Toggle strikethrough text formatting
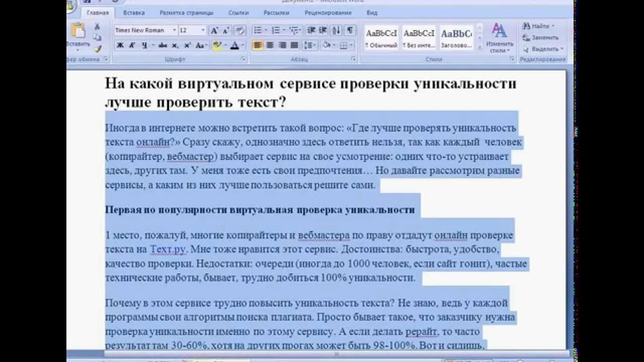 (163, 45)
